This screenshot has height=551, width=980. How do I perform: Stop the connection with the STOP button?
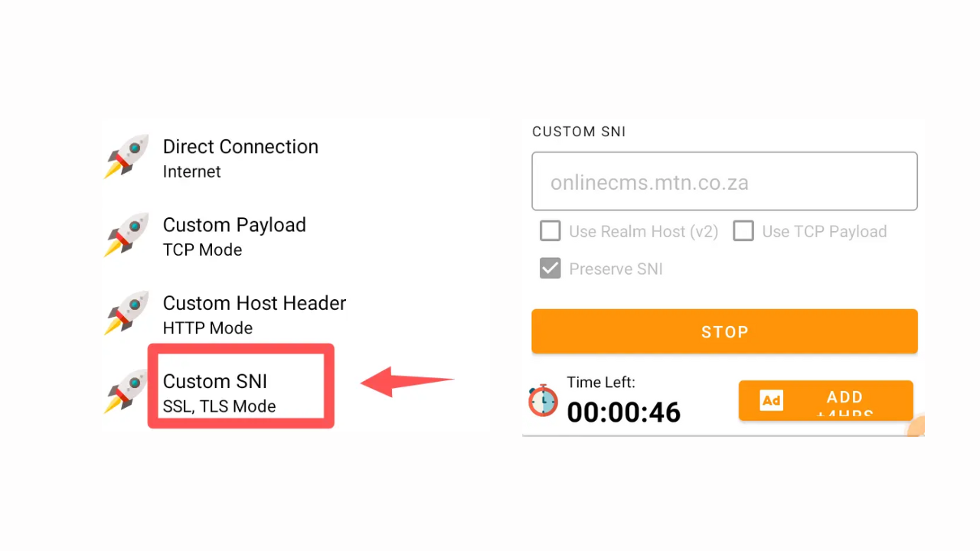pyautogui.click(x=724, y=331)
